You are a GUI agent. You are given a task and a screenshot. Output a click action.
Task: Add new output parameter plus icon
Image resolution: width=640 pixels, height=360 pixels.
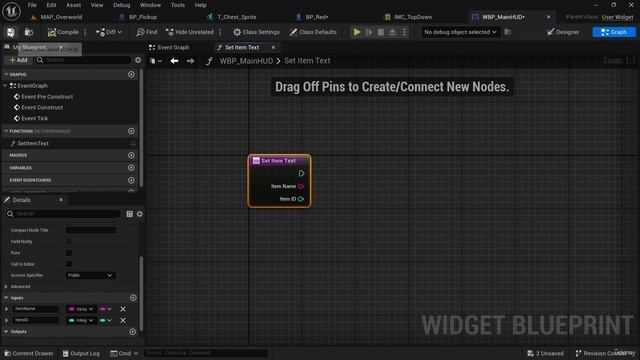coord(132,331)
